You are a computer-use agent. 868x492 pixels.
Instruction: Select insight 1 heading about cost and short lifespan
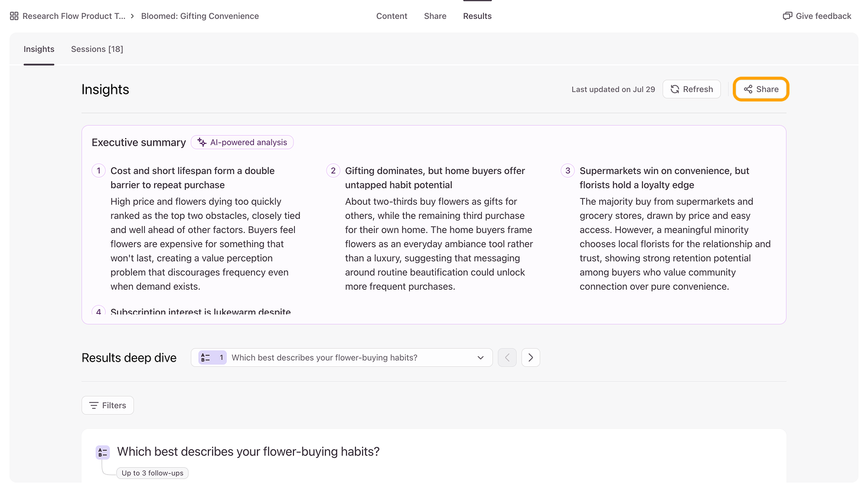[192, 178]
